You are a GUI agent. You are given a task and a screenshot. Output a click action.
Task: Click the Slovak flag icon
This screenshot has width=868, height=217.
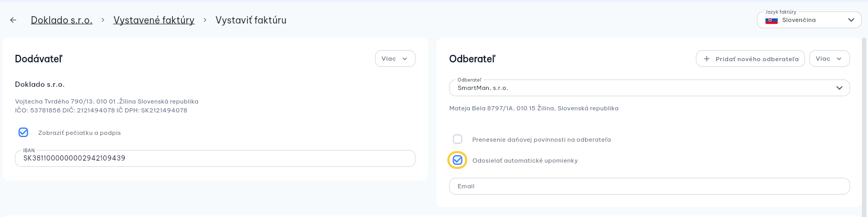point(771,20)
